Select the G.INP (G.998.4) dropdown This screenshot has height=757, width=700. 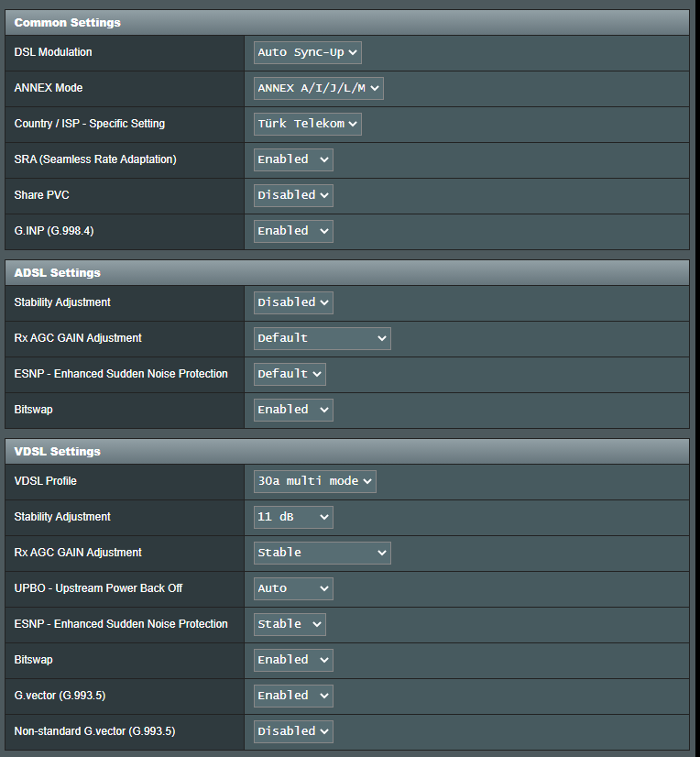293,231
